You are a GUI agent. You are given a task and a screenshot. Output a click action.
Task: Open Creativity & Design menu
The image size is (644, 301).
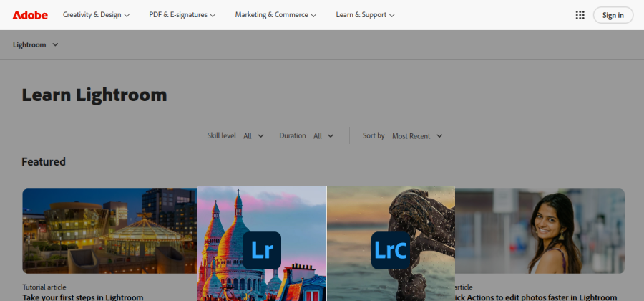tap(96, 15)
